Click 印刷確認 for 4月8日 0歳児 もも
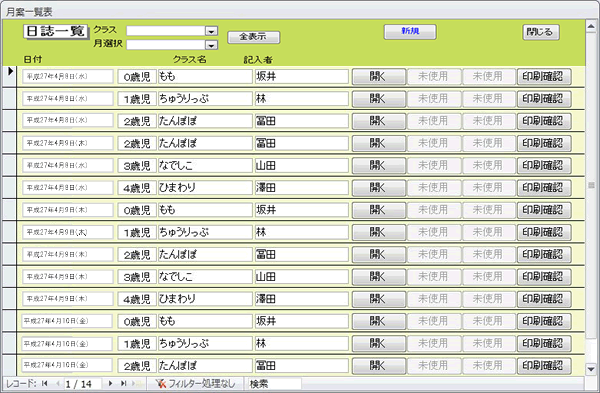The height and width of the screenshot is (393, 600). point(544,77)
